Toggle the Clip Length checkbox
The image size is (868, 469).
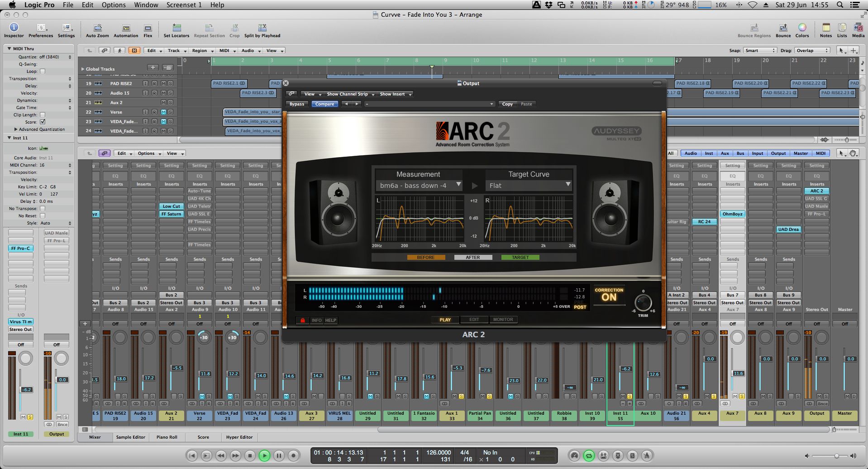click(43, 115)
